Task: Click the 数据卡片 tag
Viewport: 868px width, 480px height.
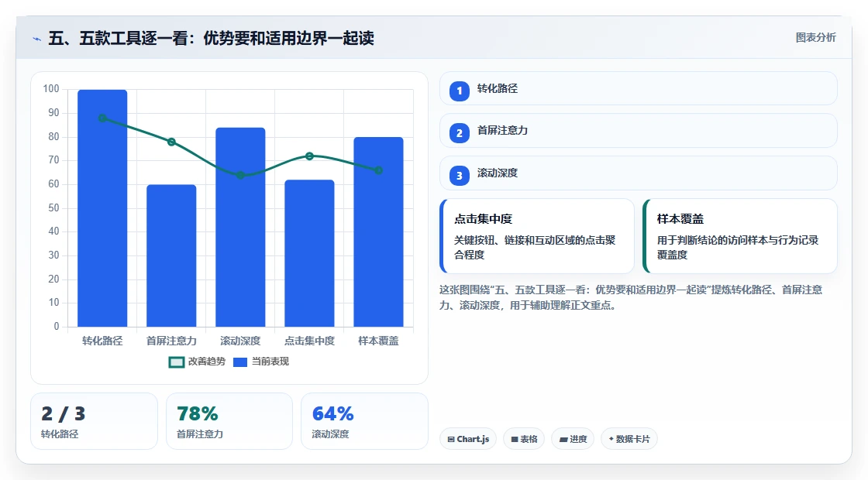Action: point(629,439)
